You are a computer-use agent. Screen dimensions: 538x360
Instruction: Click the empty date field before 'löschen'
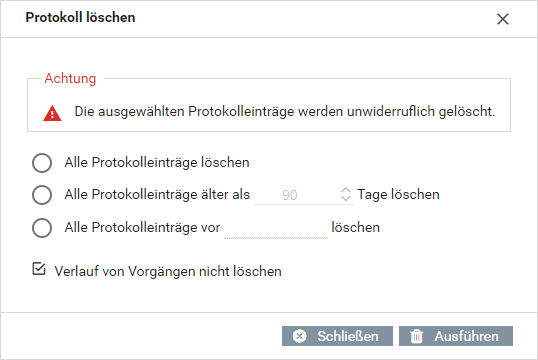tap(276, 228)
